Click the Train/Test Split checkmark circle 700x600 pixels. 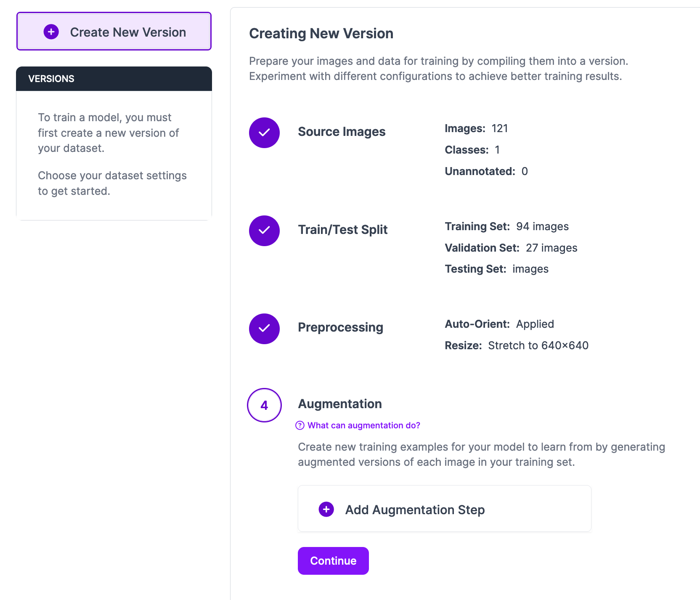tap(264, 231)
